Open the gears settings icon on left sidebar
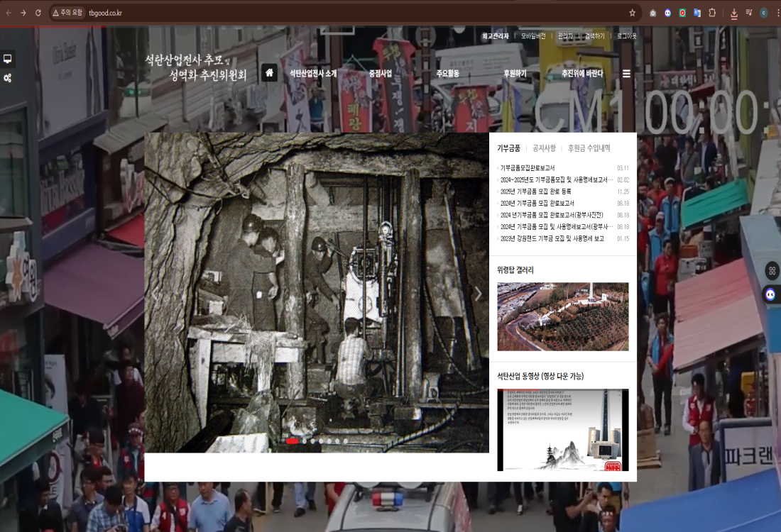Image resolution: width=781 pixels, height=532 pixels. click(8, 78)
